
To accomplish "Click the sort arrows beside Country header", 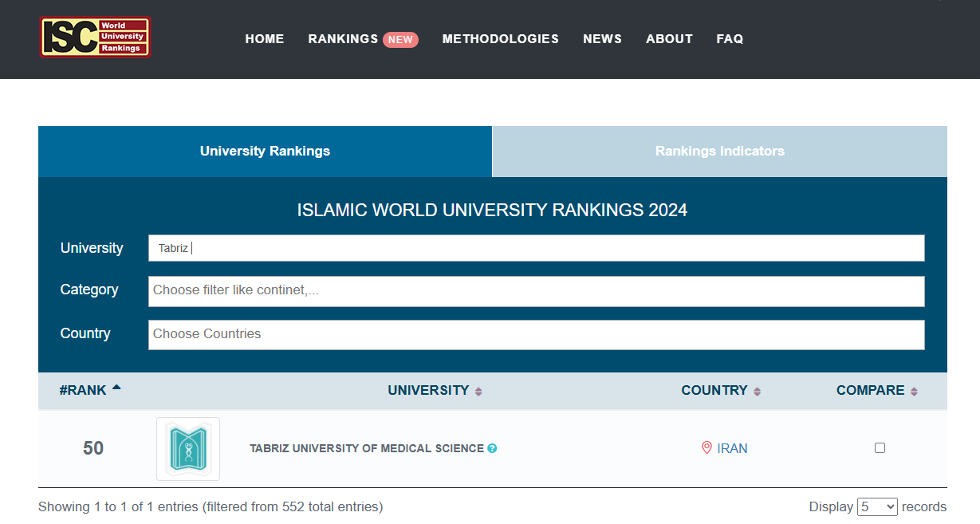I will click(x=757, y=392).
